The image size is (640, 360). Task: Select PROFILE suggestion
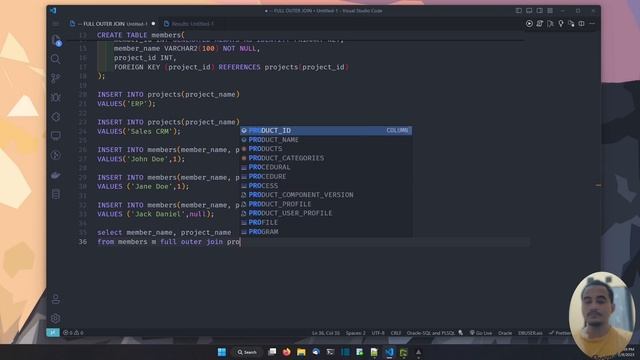tap(326, 222)
